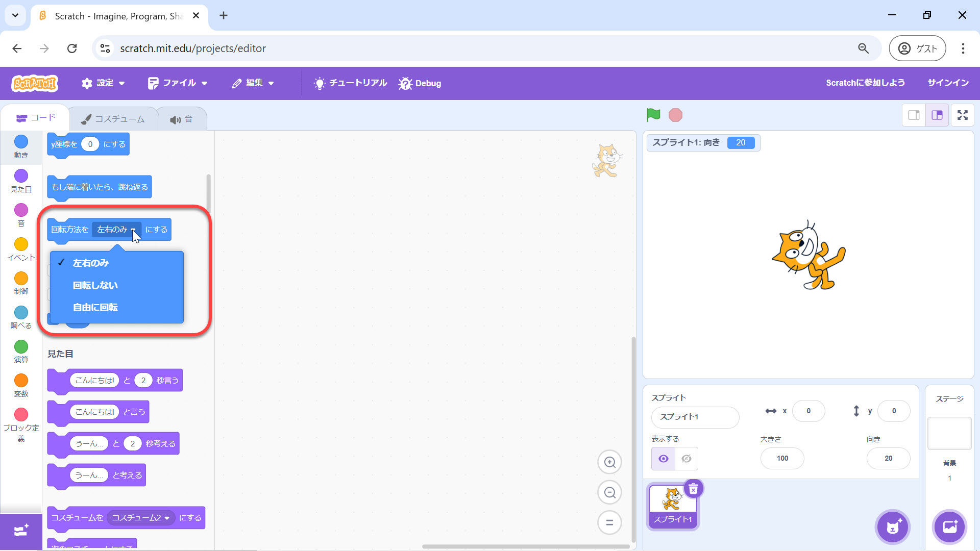Select the イベント events category

pos(21,249)
